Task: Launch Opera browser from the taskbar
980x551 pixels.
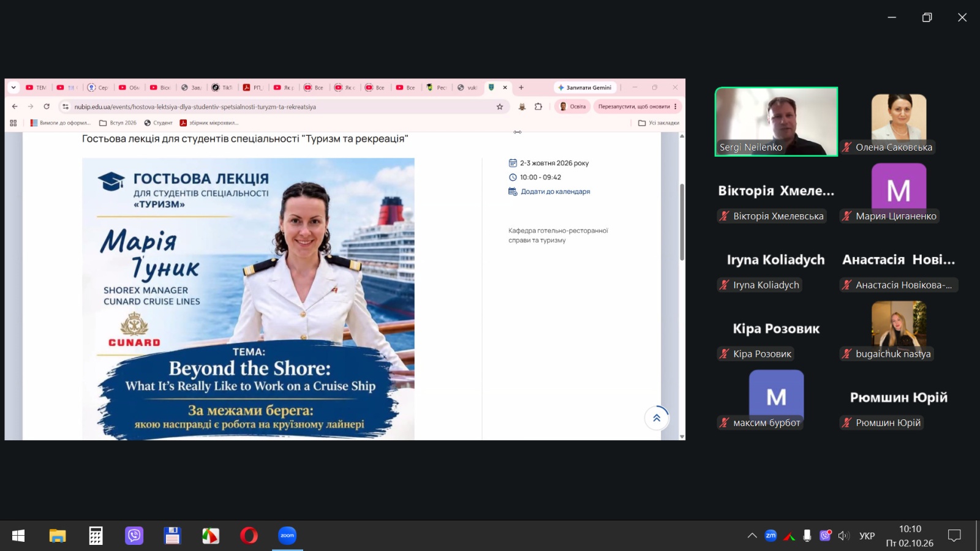Action: click(249, 536)
